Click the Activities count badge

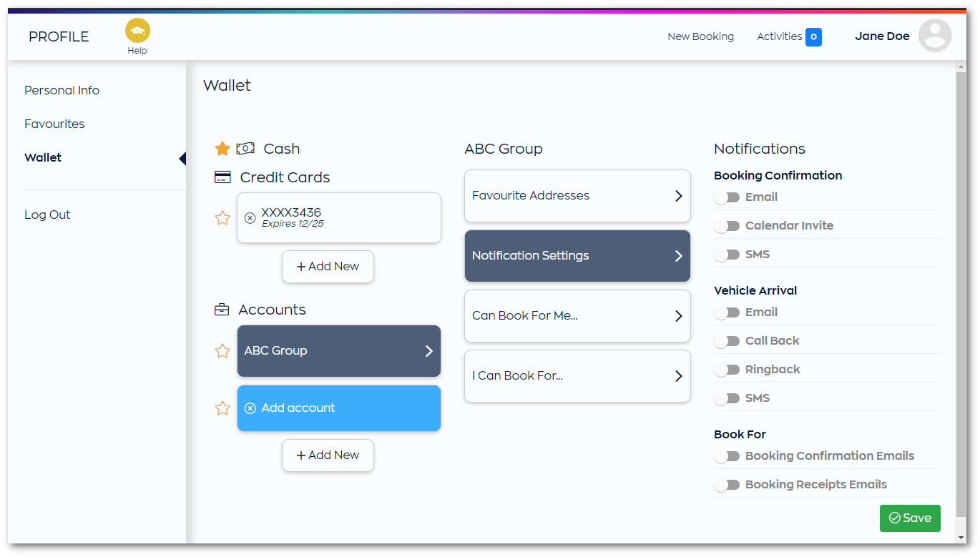(x=813, y=36)
